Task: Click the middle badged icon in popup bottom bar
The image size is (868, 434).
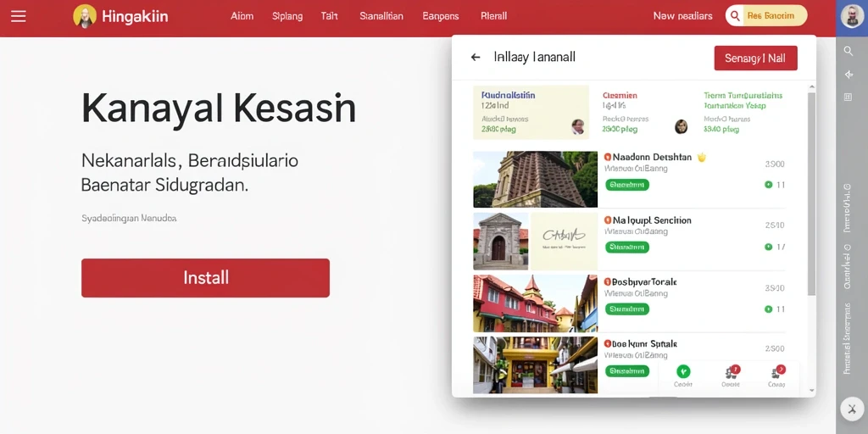Action: [732, 373]
